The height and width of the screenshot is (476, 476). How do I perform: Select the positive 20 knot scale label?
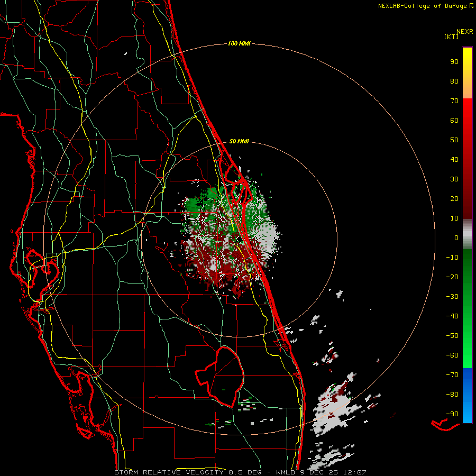pos(454,198)
